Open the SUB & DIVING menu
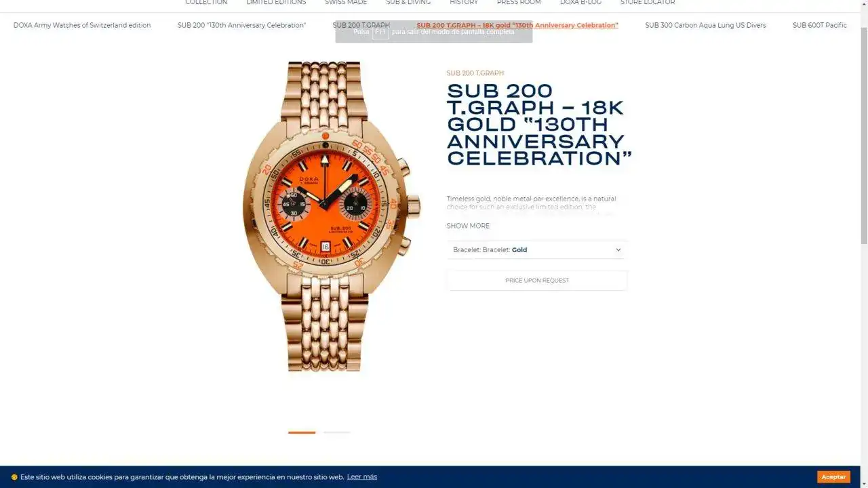868x488 pixels. 408,3
